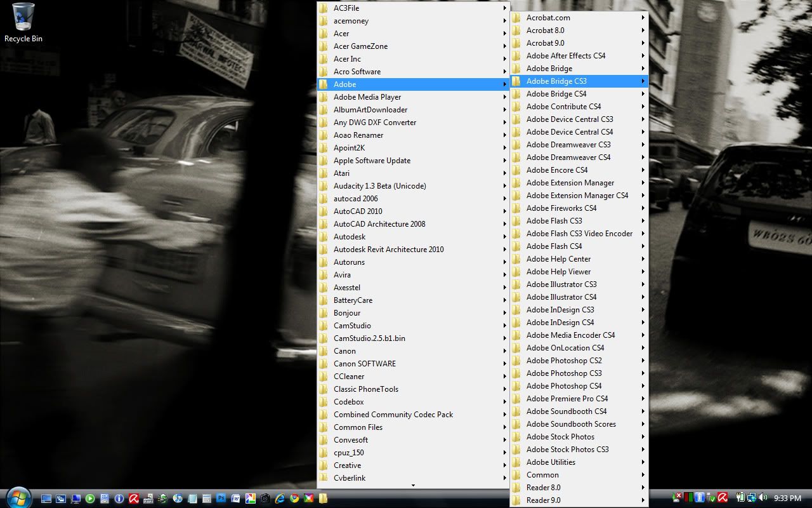Open the Adobe InDesign CS4 entry
Screen dimensions: 812x508
click(x=579, y=323)
